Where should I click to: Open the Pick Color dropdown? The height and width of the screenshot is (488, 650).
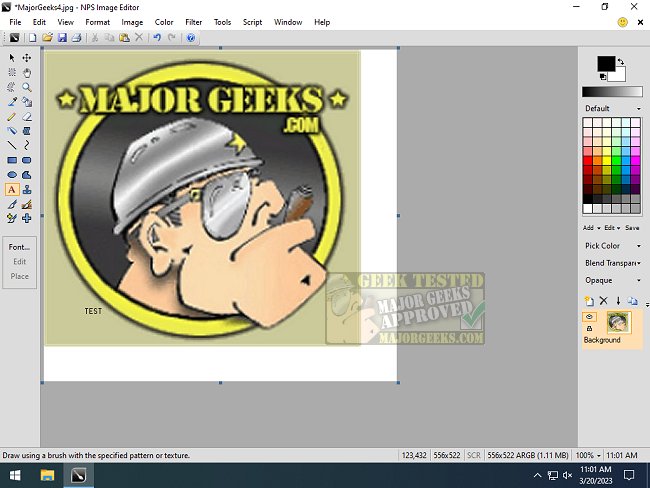(612, 245)
